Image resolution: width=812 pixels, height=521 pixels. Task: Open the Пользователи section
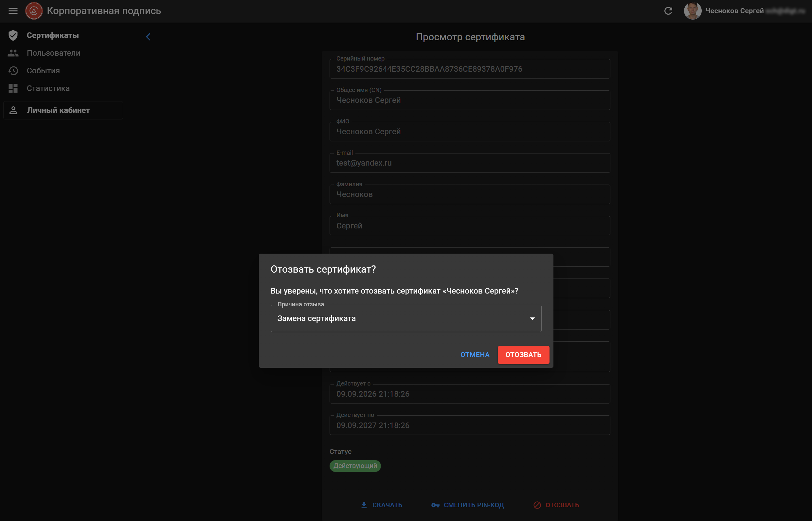(53, 53)
